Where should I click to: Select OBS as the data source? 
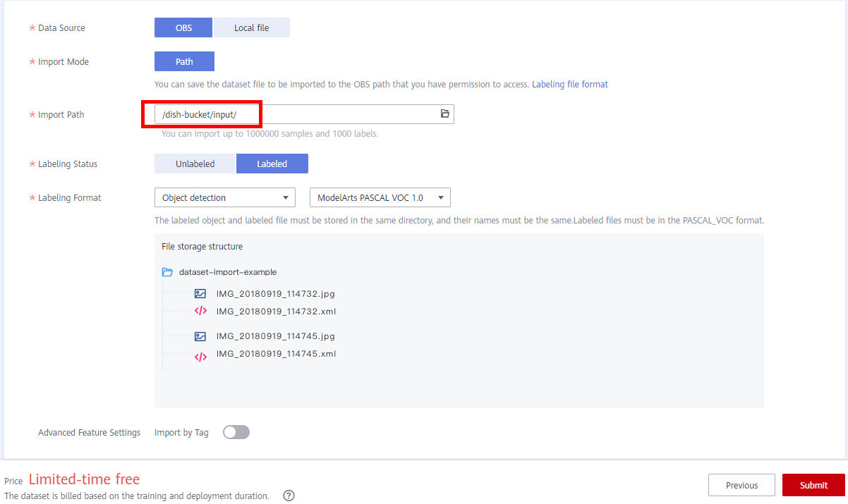pos(183,28)
